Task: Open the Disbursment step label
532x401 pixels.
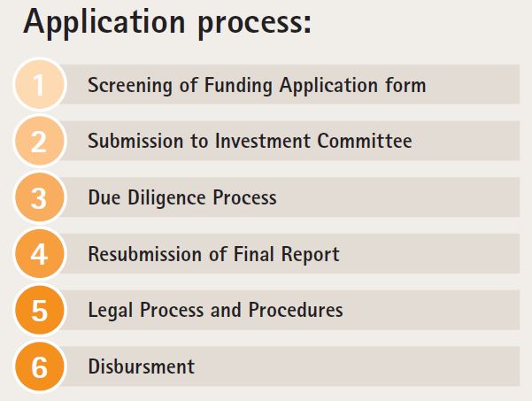Action: point(142,366)
